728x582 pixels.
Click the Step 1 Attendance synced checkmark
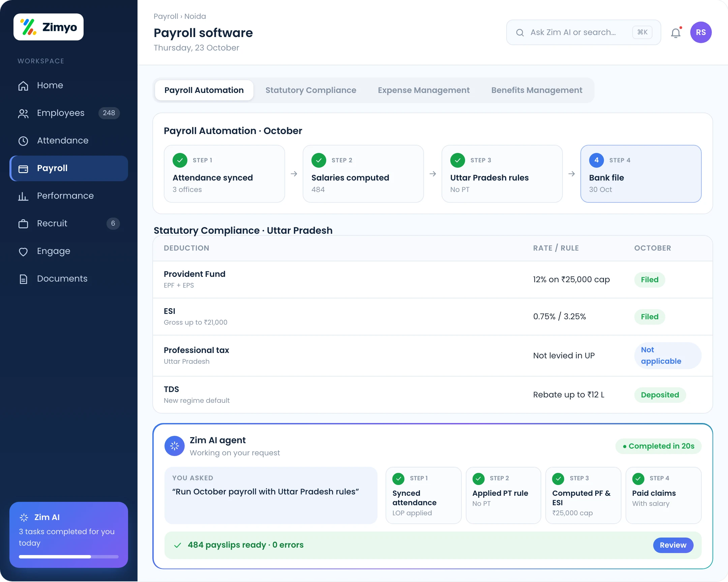point(180,160)
